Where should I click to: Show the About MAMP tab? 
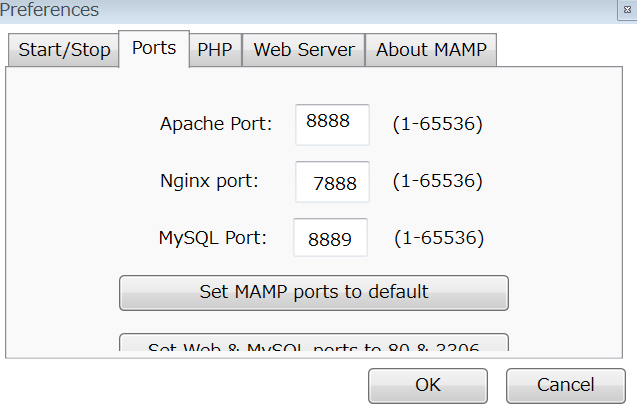431,50
